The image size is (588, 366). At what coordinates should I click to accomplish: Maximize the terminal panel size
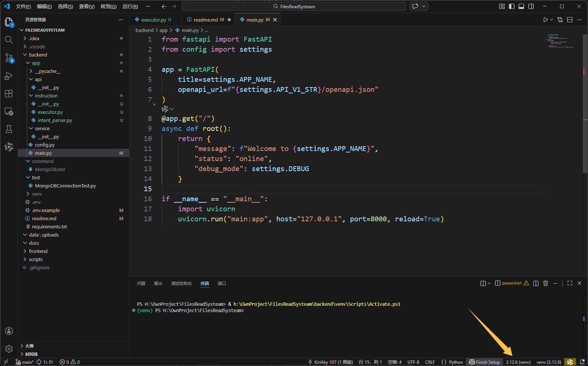tap(570, 283)
